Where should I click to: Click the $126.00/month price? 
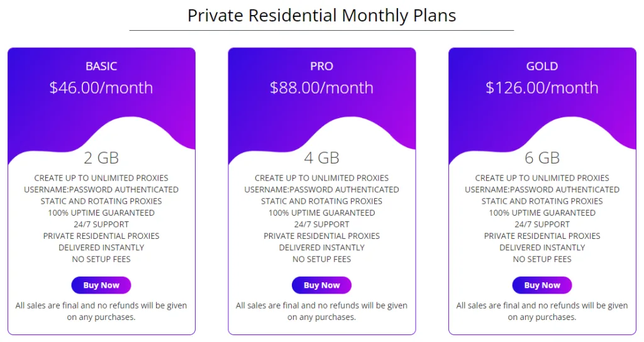pos(542,87)
